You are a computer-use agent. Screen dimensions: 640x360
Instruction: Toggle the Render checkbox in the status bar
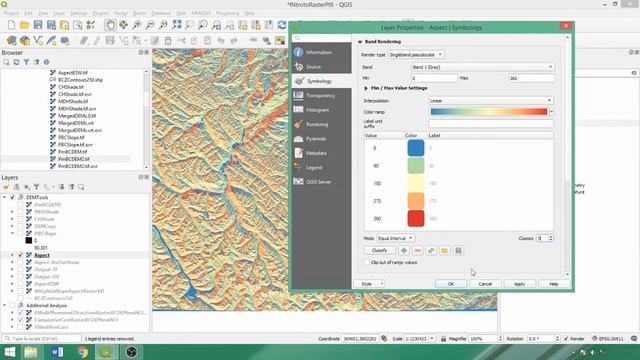pyautogui.click(x=566, y=339)
